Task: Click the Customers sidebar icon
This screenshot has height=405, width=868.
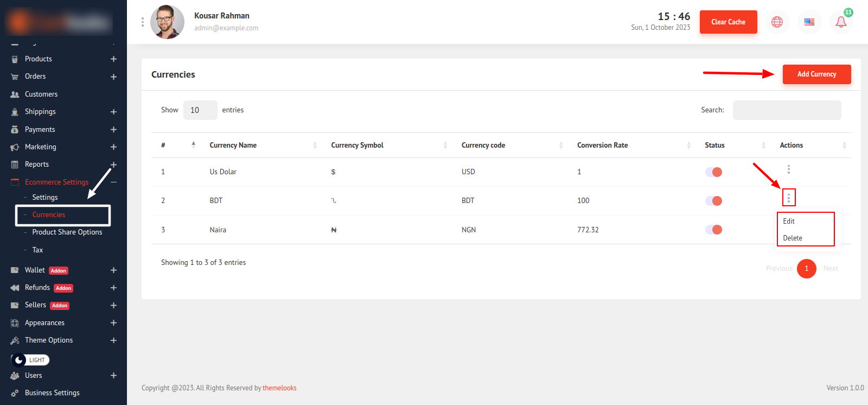Action: 15,94
